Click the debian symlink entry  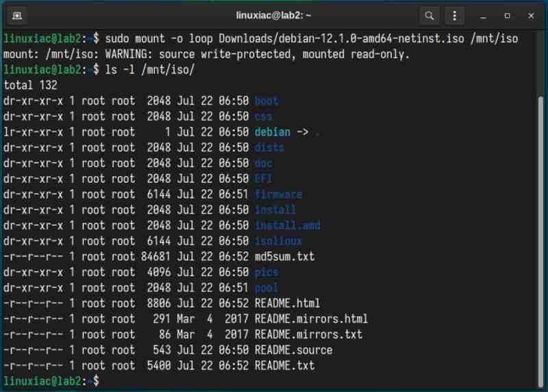273,132
